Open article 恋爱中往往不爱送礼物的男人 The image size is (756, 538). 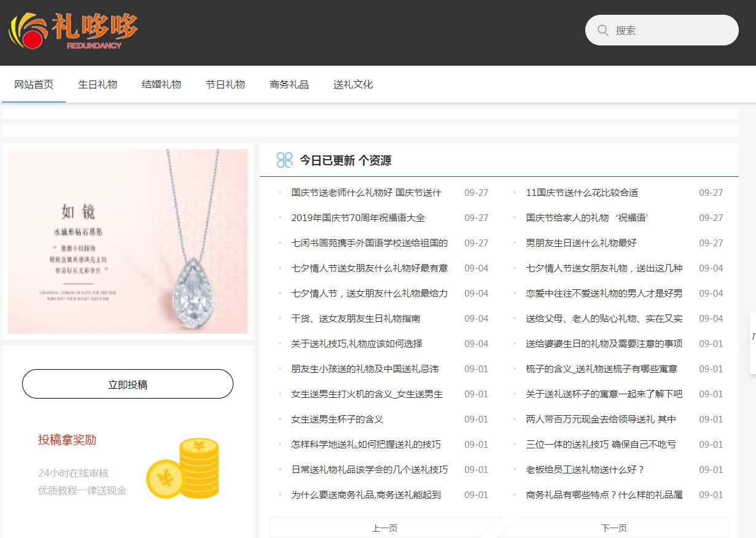(604, 294)
